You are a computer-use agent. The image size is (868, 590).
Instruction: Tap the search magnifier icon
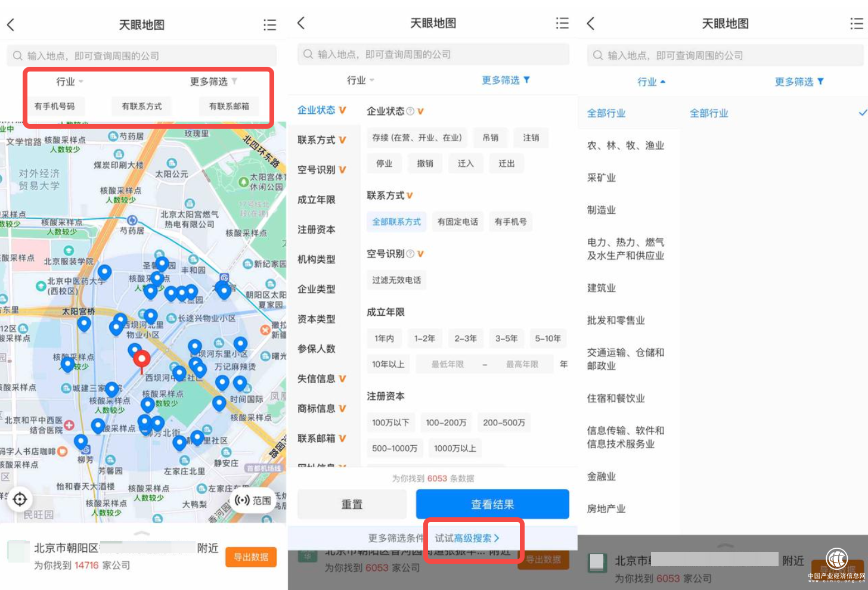click(x=17, y=55)
